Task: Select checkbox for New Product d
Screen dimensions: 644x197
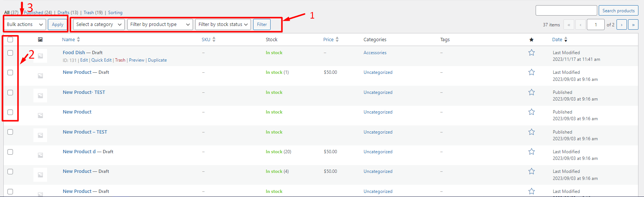Action: [10, 152]
